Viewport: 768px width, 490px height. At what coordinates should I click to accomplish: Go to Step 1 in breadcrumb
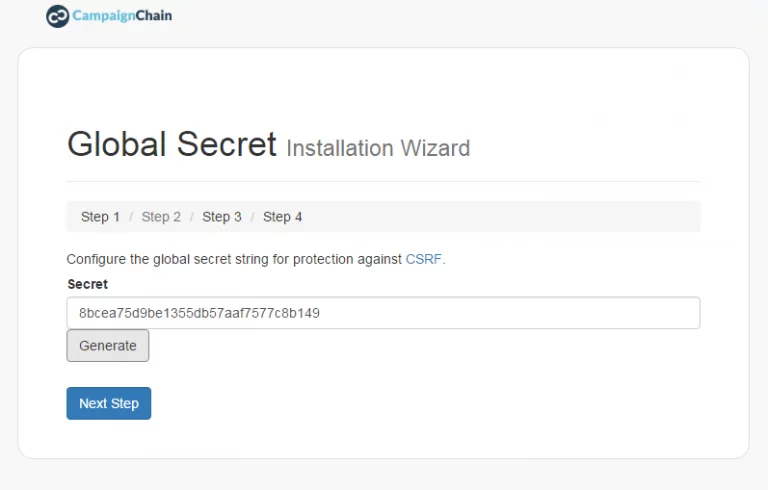(x=100, y=217)
